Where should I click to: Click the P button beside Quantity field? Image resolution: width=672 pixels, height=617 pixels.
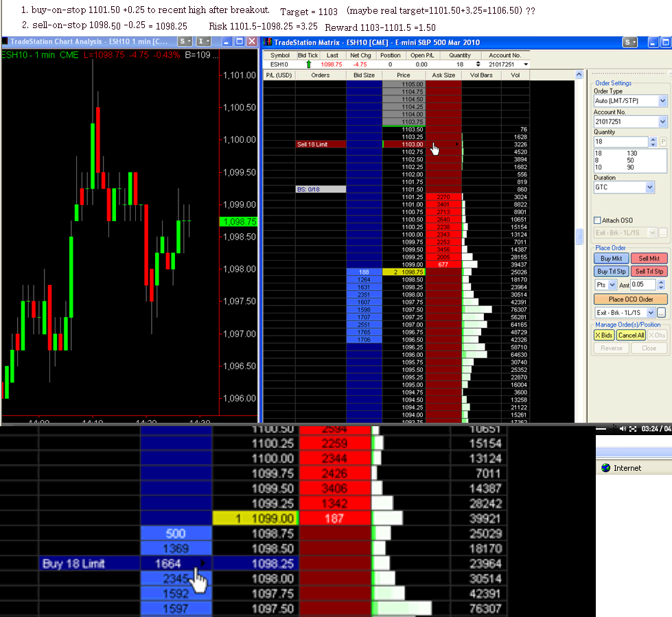pos(663,141)
